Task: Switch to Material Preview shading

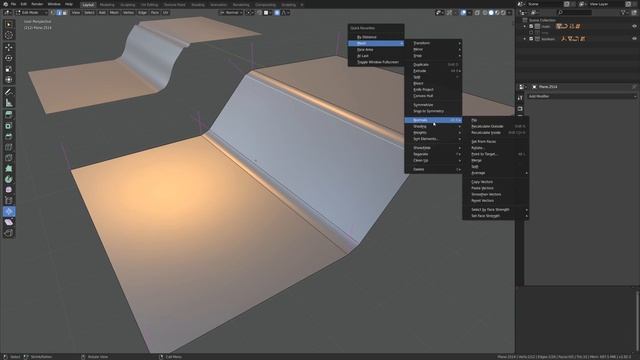Action: [497, 13]
